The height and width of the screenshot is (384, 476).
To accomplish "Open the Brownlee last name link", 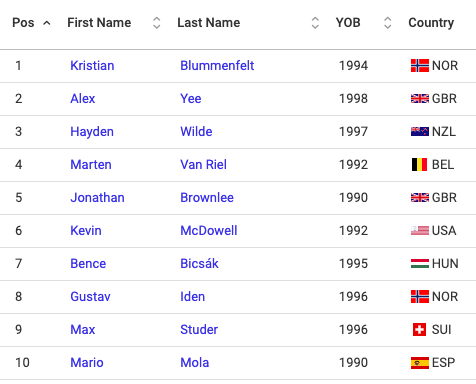I will point(207,198).
